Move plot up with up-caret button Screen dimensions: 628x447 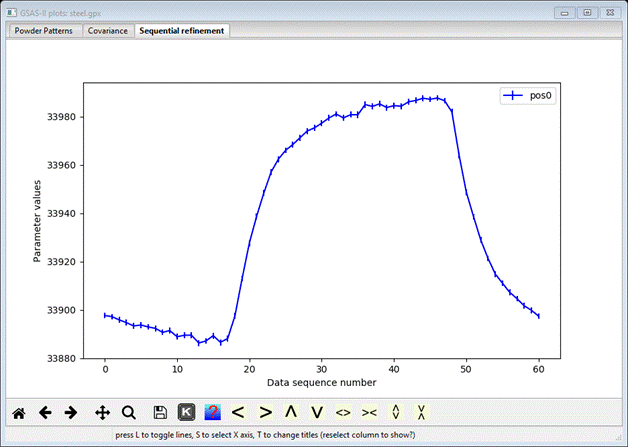click(291, 411)
